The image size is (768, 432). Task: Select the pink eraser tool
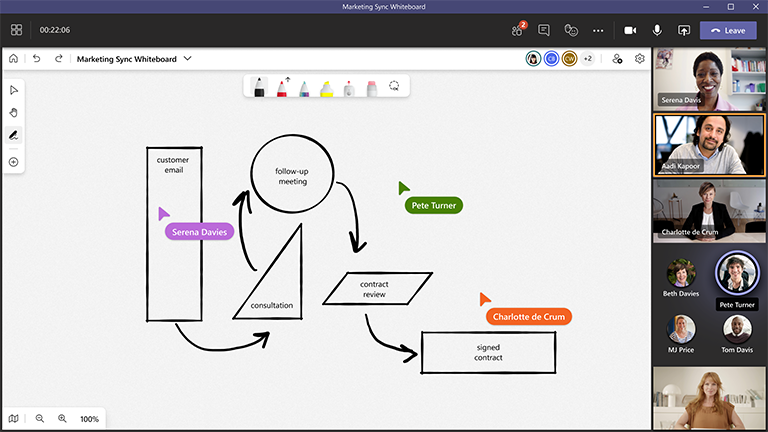click(x=371, y=88)
